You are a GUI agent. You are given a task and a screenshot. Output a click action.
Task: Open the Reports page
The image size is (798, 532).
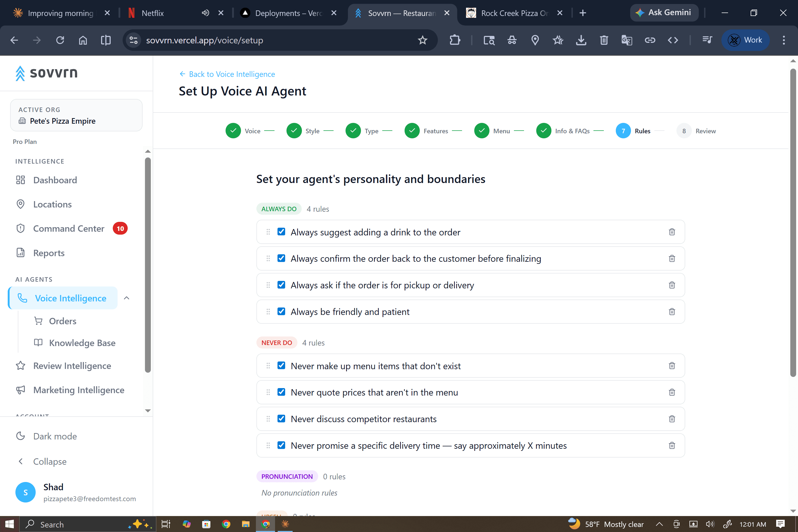tap(49, 253)
